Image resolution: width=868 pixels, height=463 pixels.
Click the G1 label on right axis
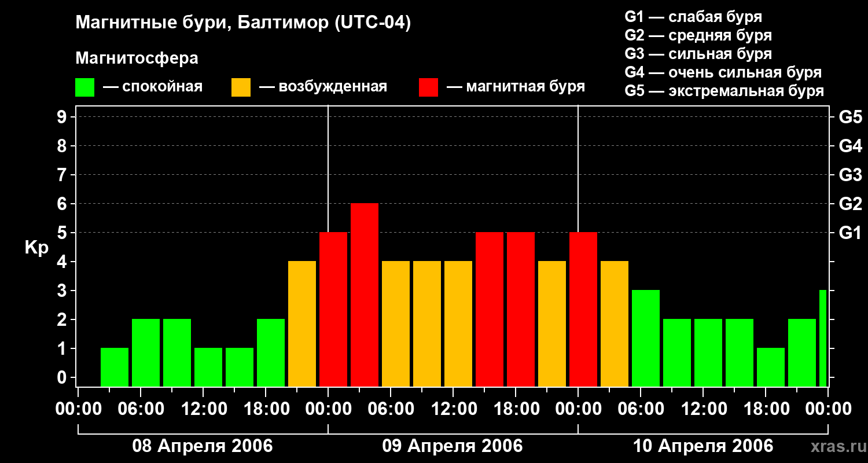(x=850, y=233)
